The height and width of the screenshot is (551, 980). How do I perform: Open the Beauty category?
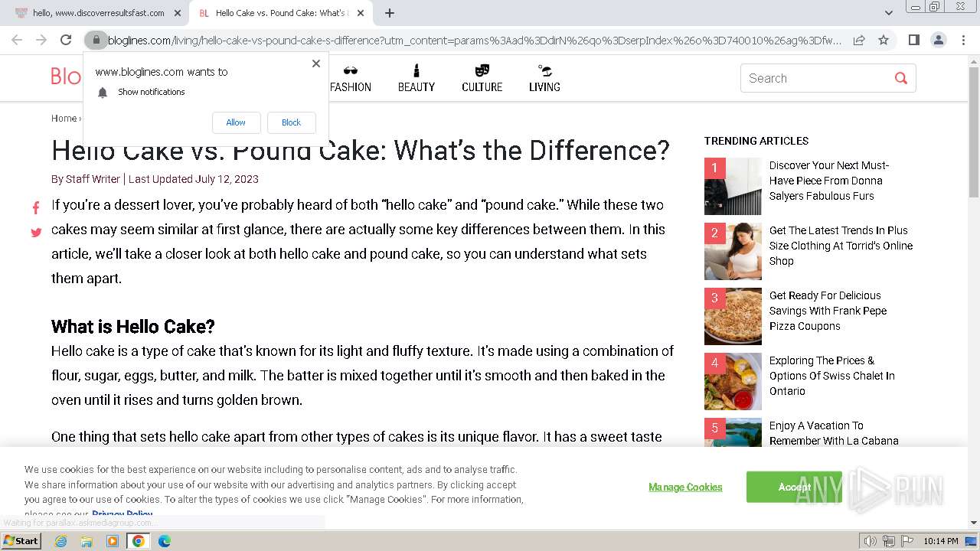click(416, 78)
